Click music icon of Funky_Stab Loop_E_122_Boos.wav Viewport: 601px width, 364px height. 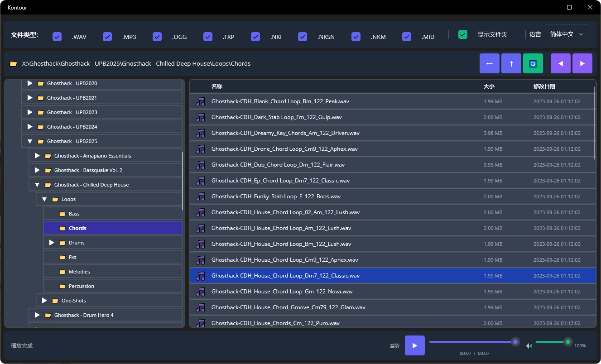pos(200,196)
